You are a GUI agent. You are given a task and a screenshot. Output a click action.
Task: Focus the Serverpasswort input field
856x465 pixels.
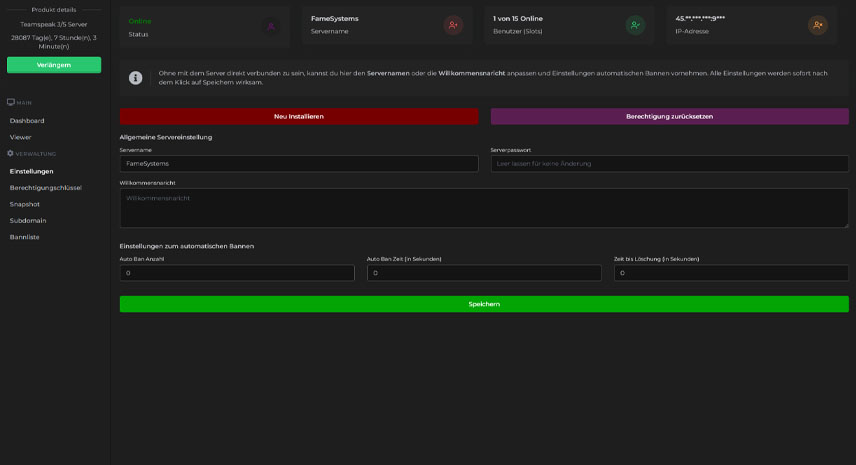coord(669,163)
